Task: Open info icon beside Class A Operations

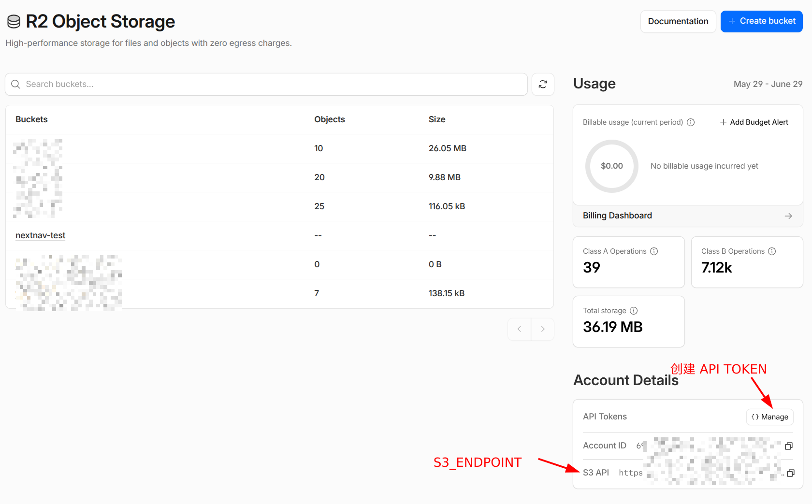Action: (654, 251)
